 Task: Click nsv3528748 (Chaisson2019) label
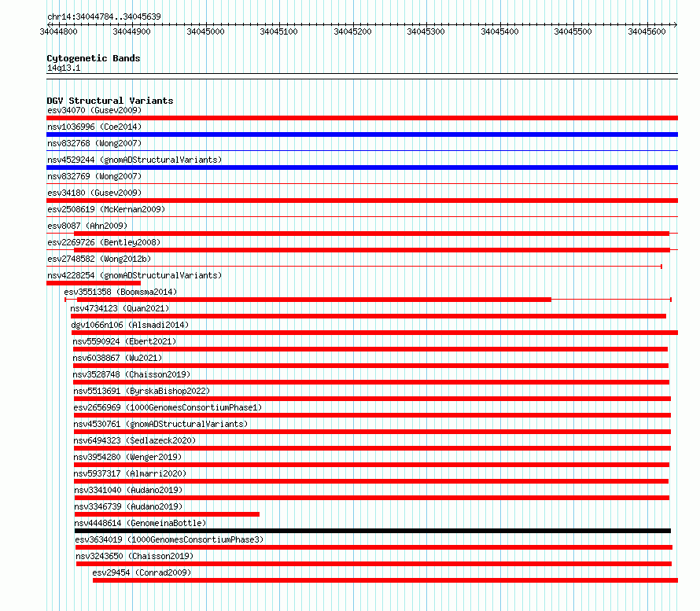point(131,374)
